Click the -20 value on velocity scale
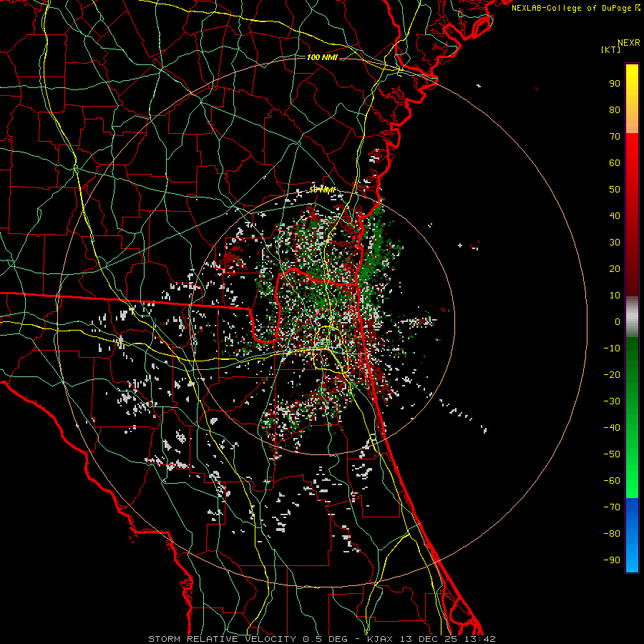This screenshot has height=644, width=644. click(612, 375)
